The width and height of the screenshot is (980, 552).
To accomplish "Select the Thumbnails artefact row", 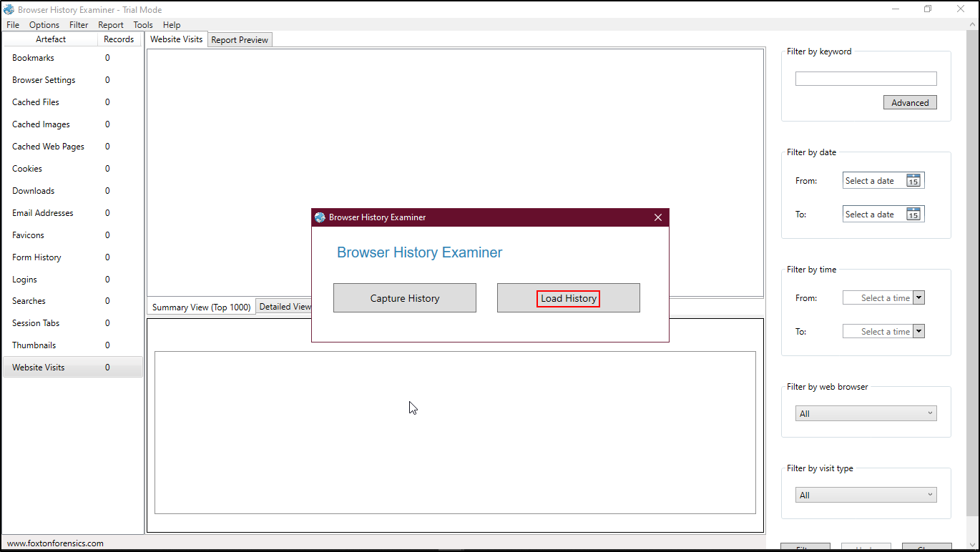I will coord(72,345).
